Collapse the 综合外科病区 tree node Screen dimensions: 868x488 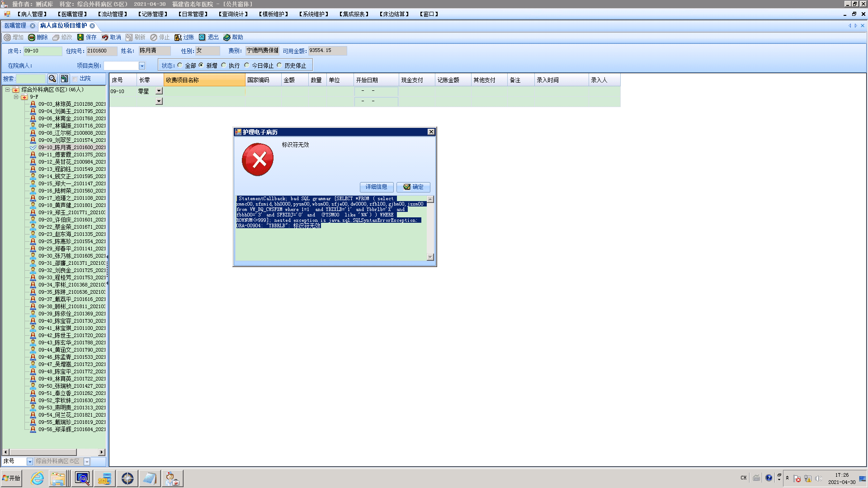8,89
